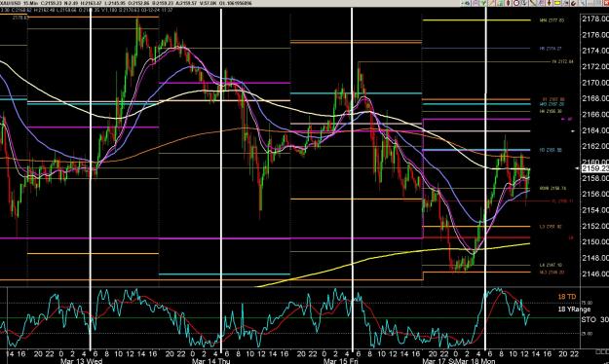This screenshot has height=364, width=609.
Task: Click the 2178.00 price axis label
Action: coord(594,18)
